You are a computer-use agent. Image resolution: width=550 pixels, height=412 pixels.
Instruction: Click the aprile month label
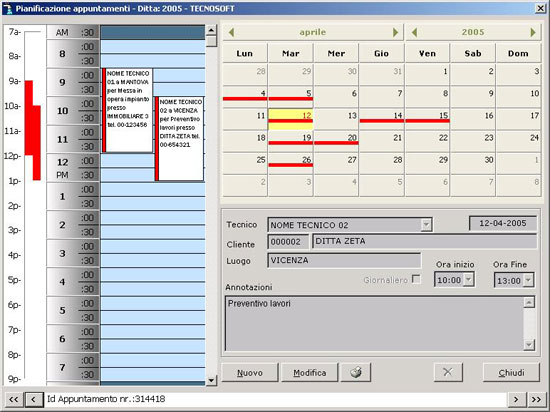313,32
